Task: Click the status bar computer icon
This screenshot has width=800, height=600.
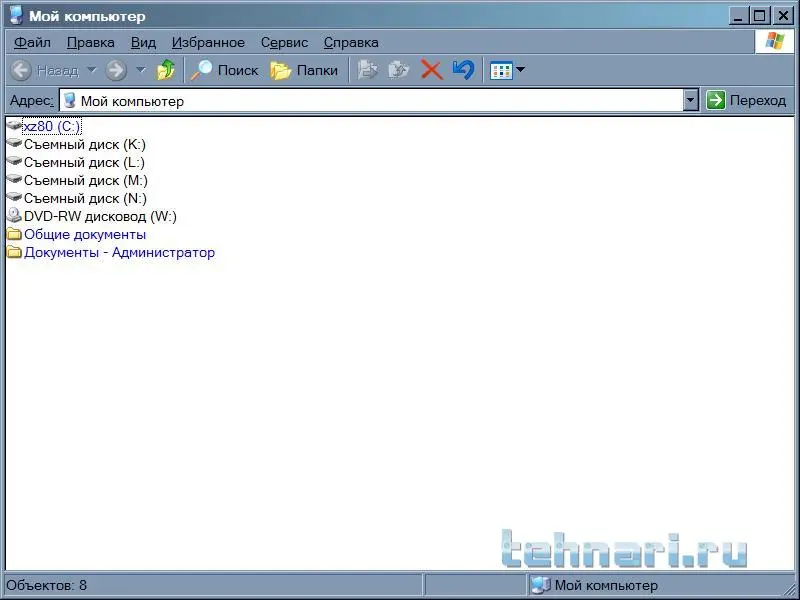Action: 540,585
